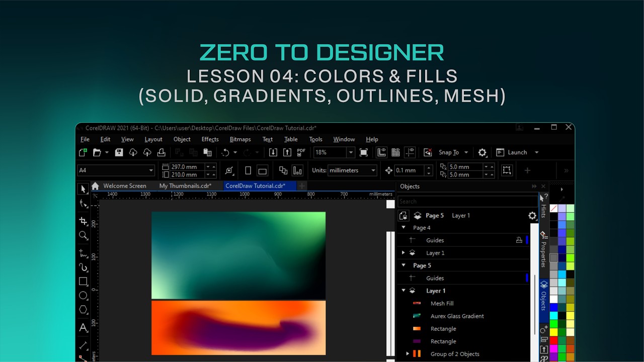Toggle Show Guidelines button
This screenshot has width=644, height=362.
pyautogui.click(x=410, y=152)
